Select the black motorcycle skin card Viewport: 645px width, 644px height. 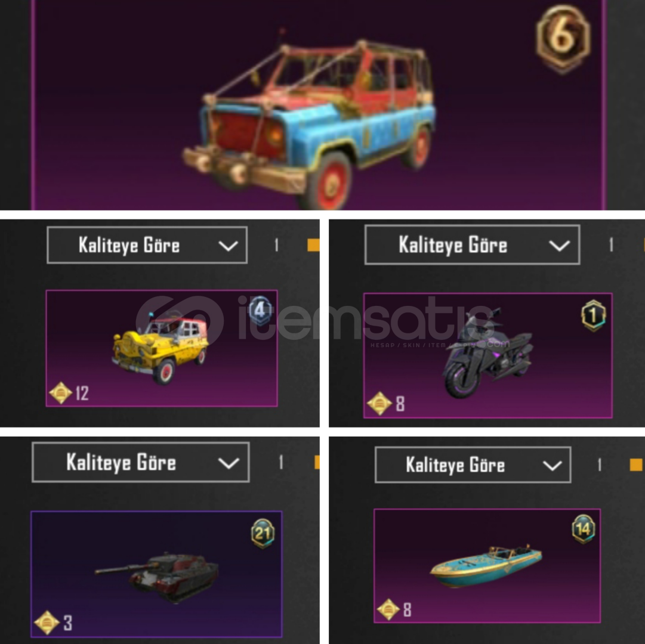(x=488, y=355)
